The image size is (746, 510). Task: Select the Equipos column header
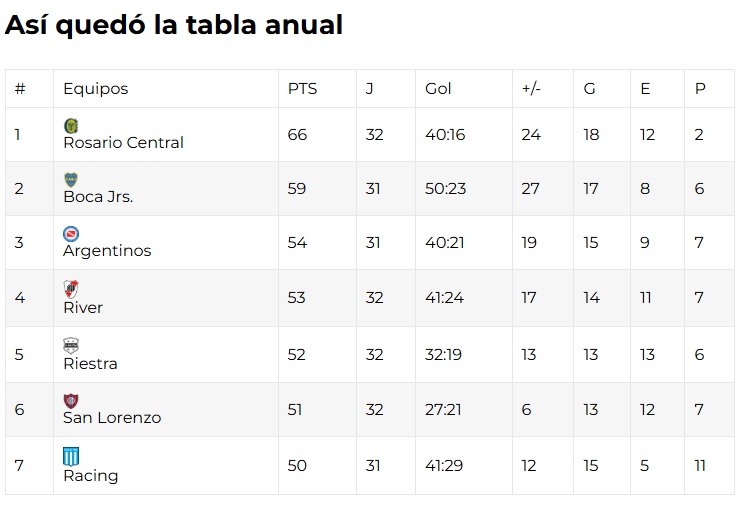[96, 89]
